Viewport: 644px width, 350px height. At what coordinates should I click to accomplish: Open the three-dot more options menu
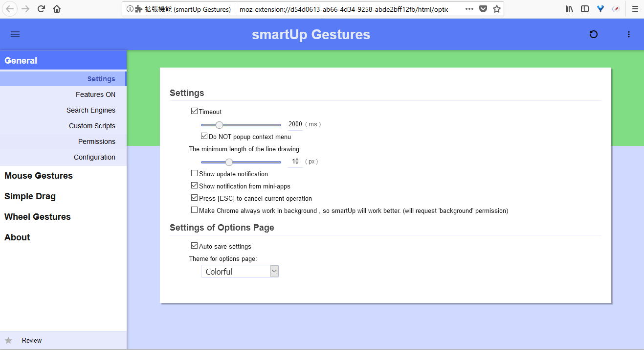pyautogui.click(x=629, y=34)
